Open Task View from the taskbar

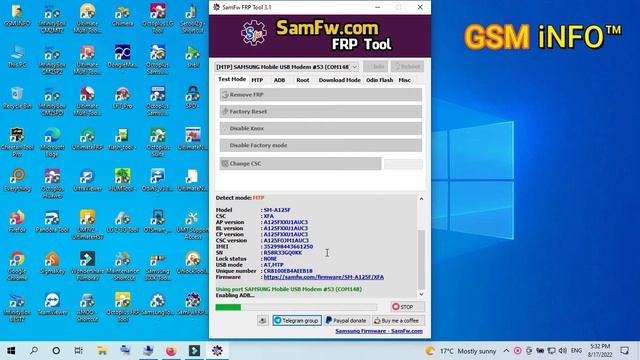point(78,351)
